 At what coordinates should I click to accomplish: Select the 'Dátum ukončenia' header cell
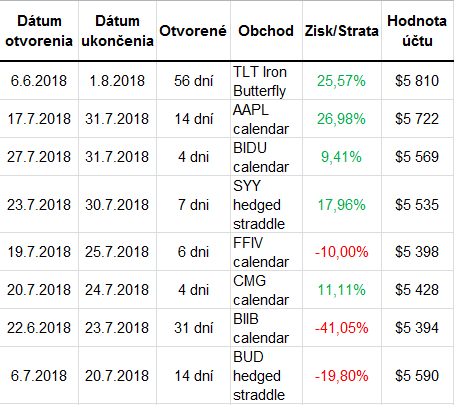(x=117, y=31)
